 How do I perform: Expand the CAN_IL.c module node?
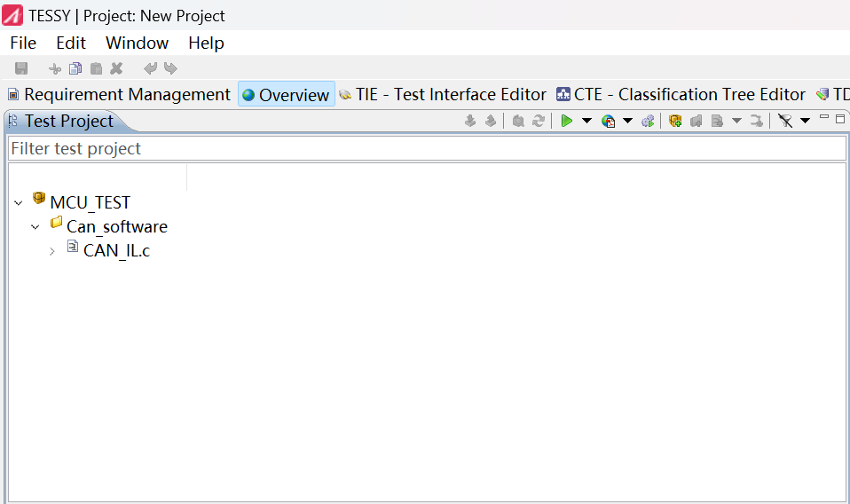[52, 251]
